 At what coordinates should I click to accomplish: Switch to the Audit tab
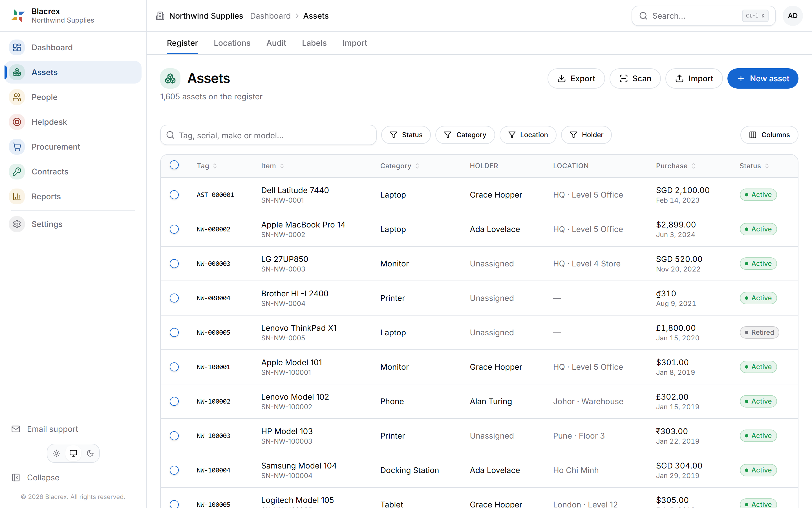click(276, 43)
